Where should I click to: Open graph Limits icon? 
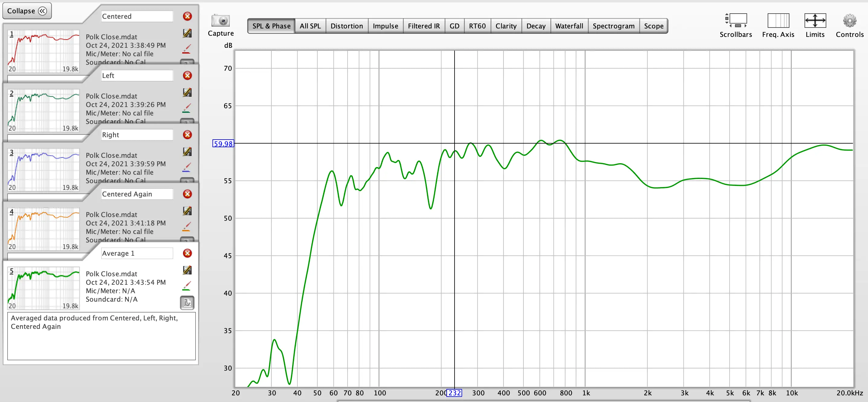pos(815,21)
